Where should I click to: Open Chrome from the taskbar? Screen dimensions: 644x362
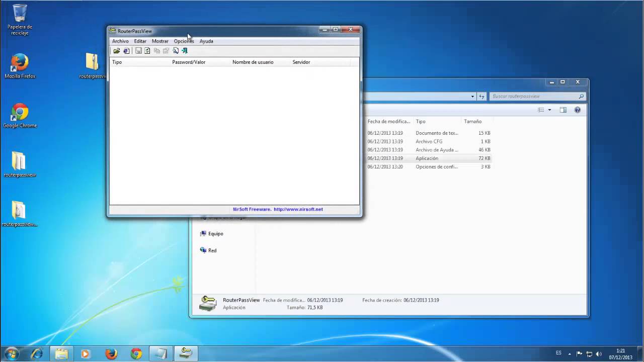(136, 353)
